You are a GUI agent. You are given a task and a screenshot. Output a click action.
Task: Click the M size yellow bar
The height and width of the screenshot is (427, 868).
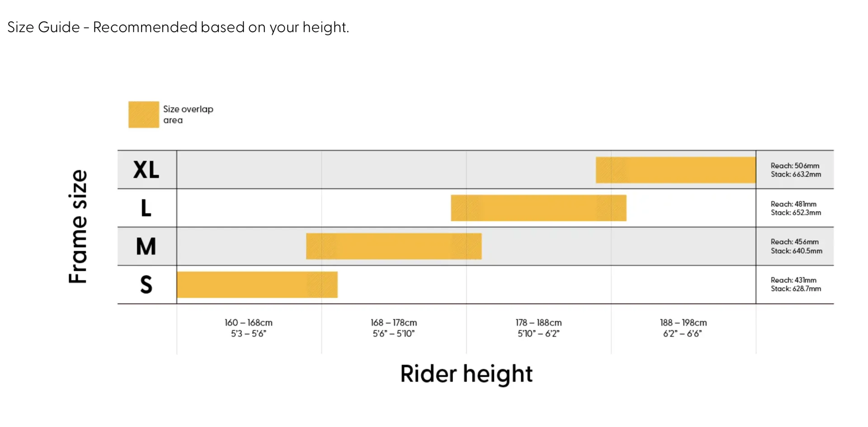pyautogui.click(x=394, y=246)
